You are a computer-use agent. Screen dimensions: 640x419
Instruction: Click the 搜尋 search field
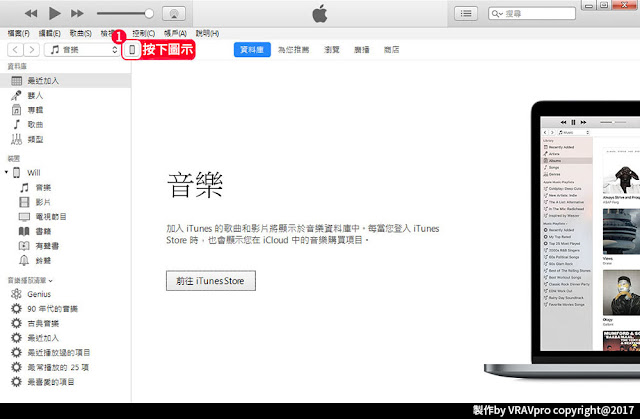(x=532, y=13)
